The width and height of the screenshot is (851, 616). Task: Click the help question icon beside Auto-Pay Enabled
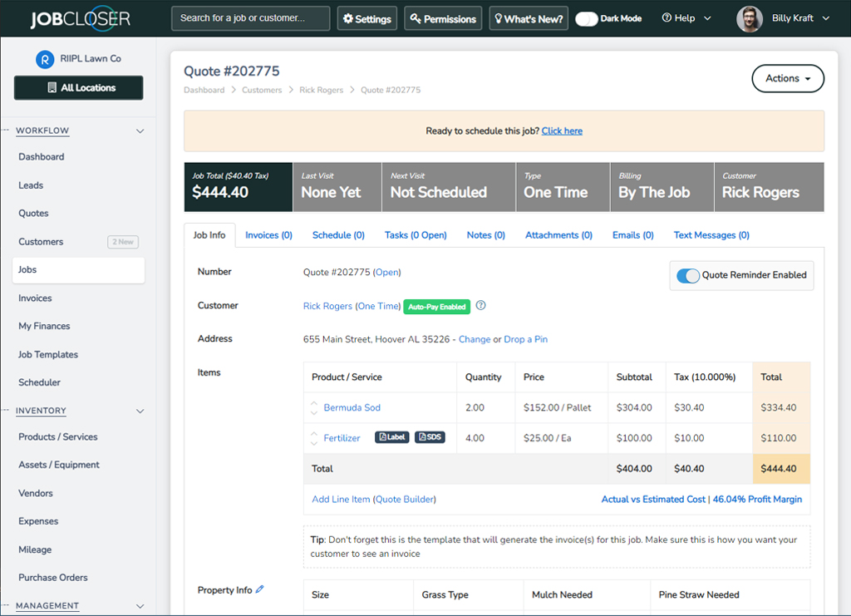[480, 306]
